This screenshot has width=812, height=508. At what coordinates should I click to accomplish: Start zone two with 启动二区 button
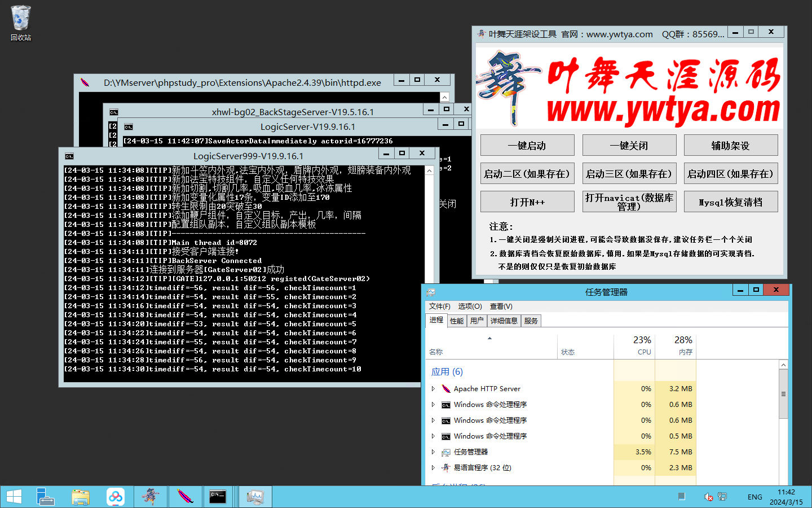tap(527, 173)
